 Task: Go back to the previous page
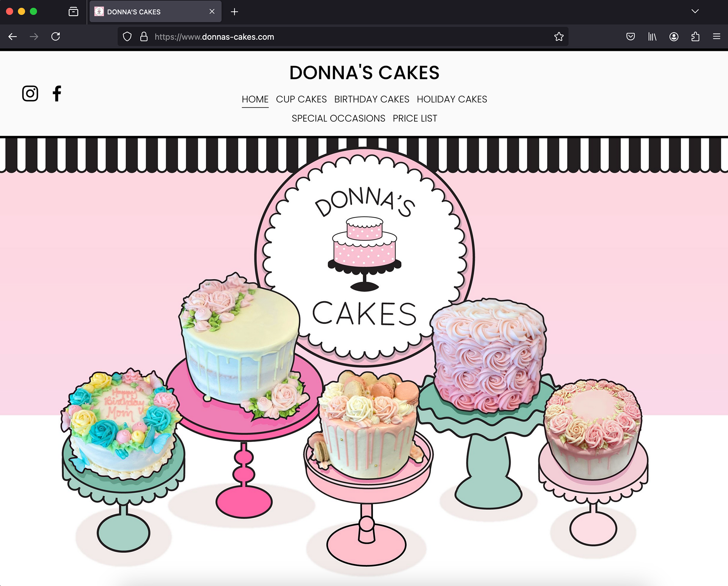[x=13, y=37]
